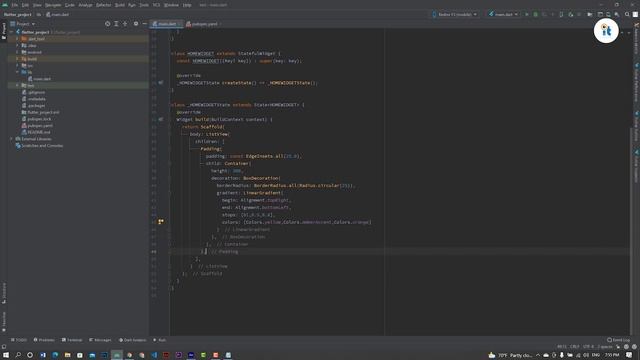Click the Debug bug icon
Image resolution: width=640 pixels, height=360 pixels.
coord(536,14)
